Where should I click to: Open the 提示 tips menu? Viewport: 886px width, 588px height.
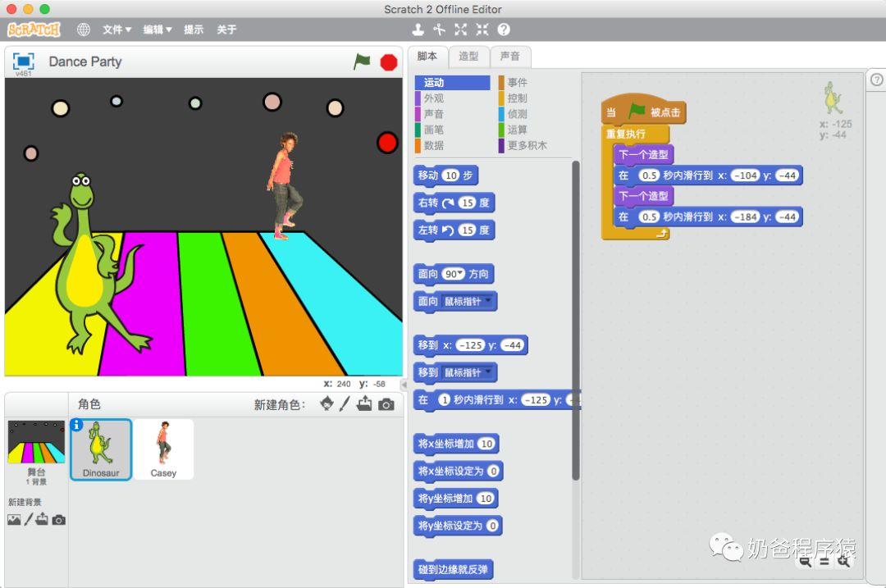tap(194, 30)
